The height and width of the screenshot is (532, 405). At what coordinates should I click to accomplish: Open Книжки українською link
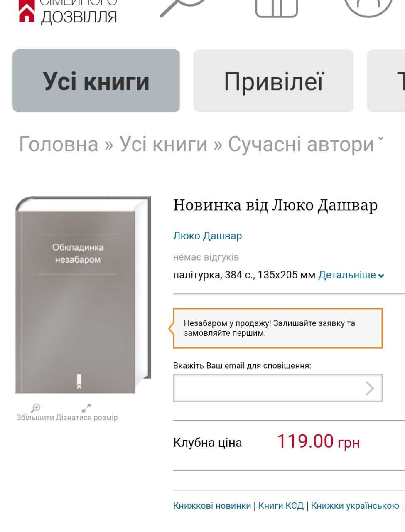point(355,505)
